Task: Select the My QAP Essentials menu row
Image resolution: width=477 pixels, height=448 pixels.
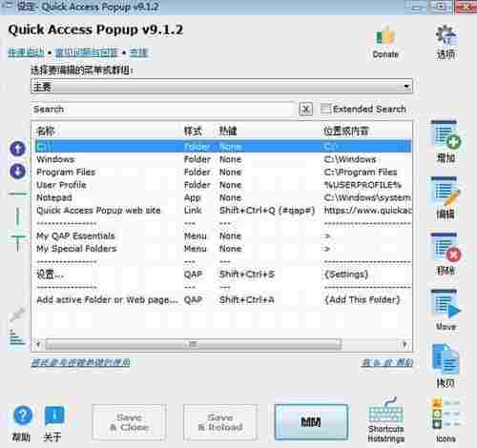Action: coord(223,235)
